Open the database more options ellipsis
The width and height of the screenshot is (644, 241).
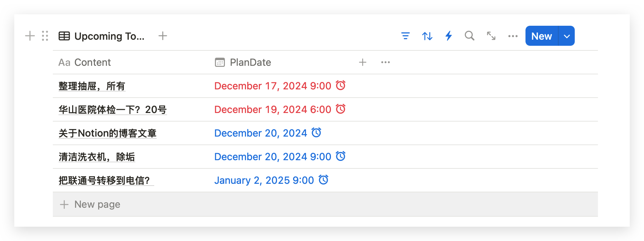[513, 36]
